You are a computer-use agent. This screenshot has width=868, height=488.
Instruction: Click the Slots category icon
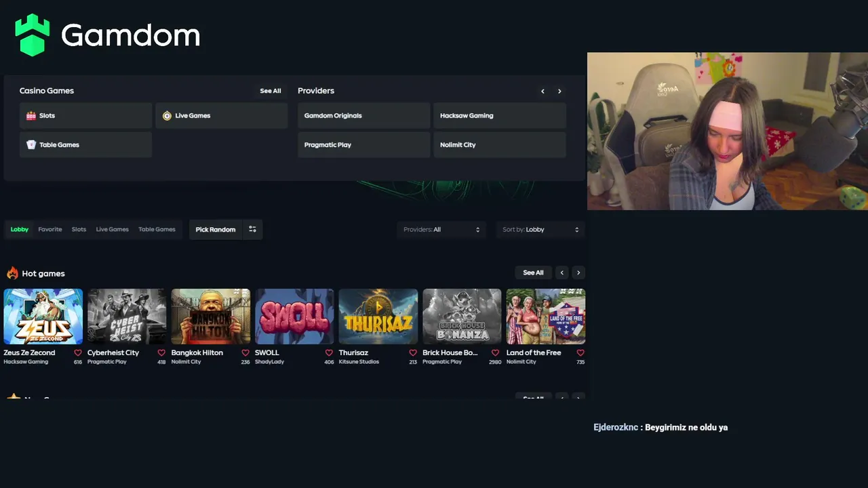[31, 116]
